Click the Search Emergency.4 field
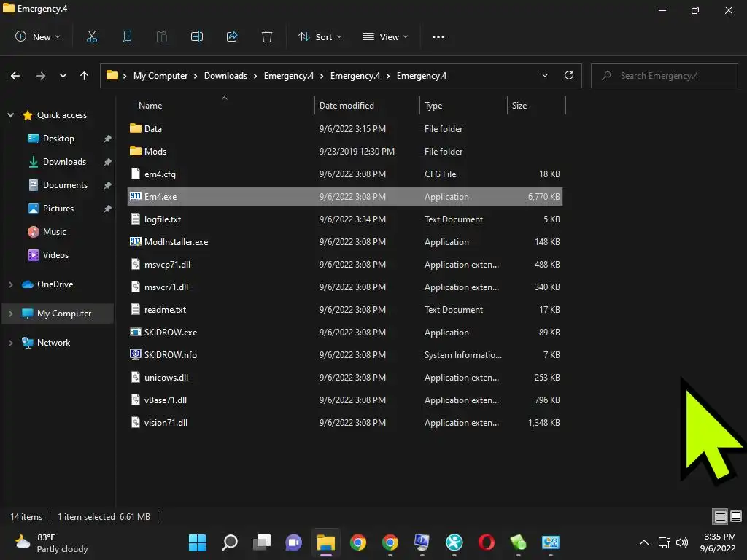The height and width of the screenshot is (560, 747). click(x=664, y=76)
